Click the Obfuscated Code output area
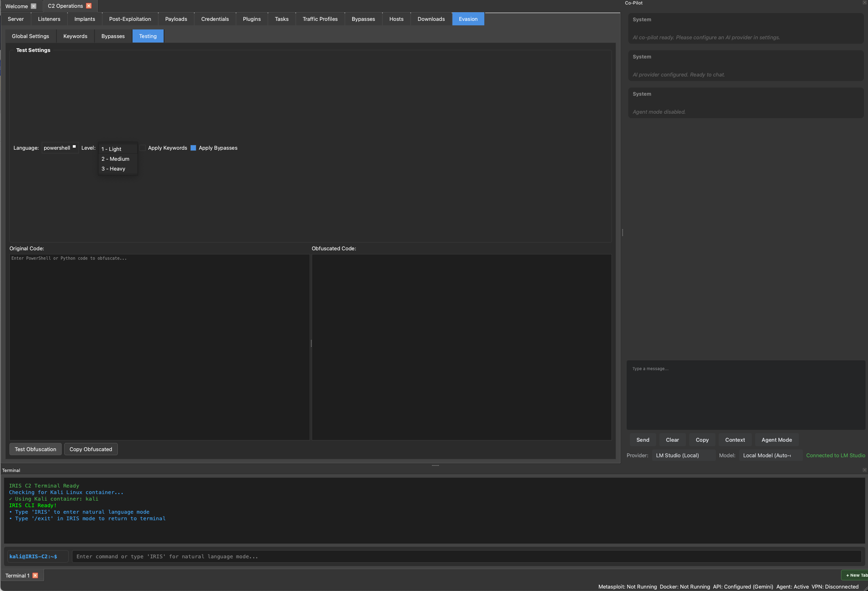This screenshot has width=868, height=591. (462, 347)
